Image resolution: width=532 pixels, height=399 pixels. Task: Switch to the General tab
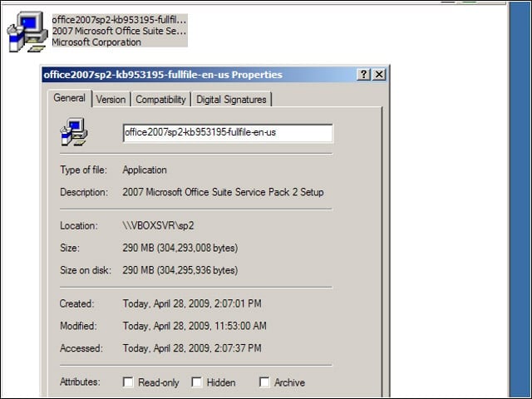[70, 98]
